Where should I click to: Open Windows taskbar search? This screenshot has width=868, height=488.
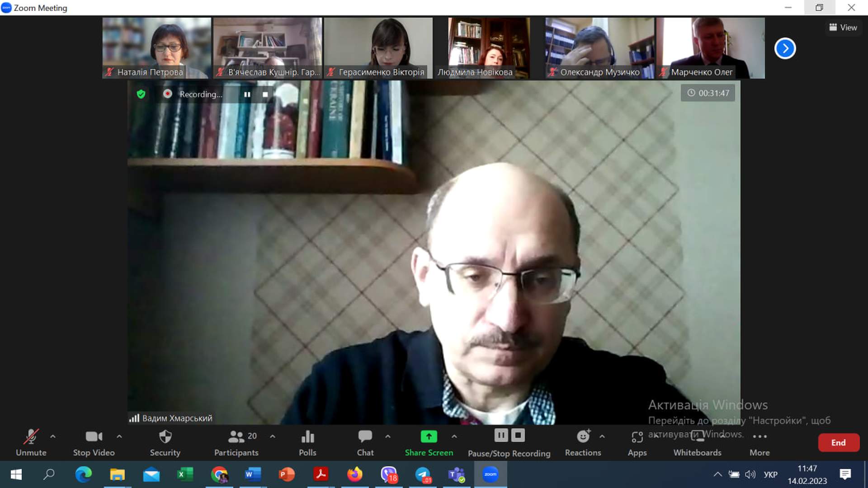pos(49,474)
